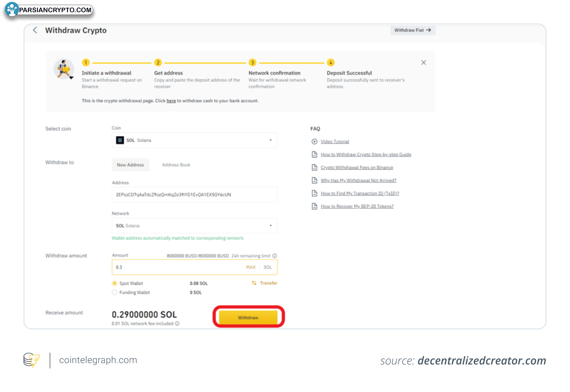Click the SOL coin logo icon
The image size is (570, 392).
(x=120, y=140)
